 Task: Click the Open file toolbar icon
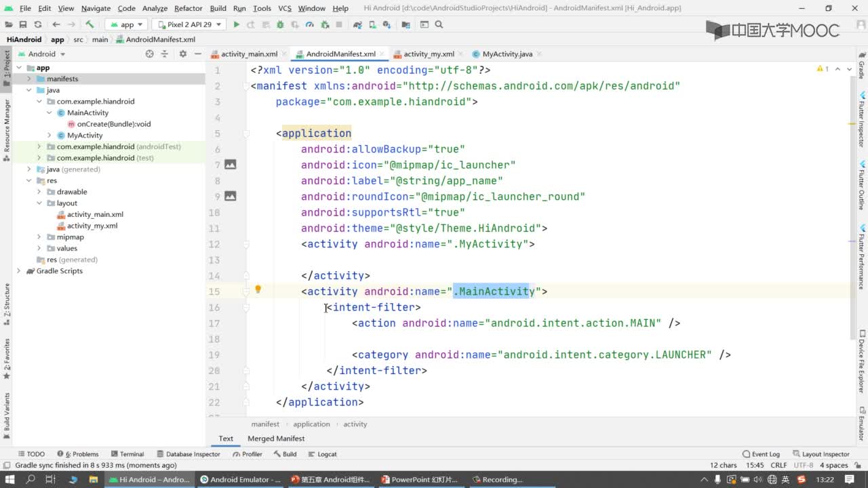coord(8,24)
